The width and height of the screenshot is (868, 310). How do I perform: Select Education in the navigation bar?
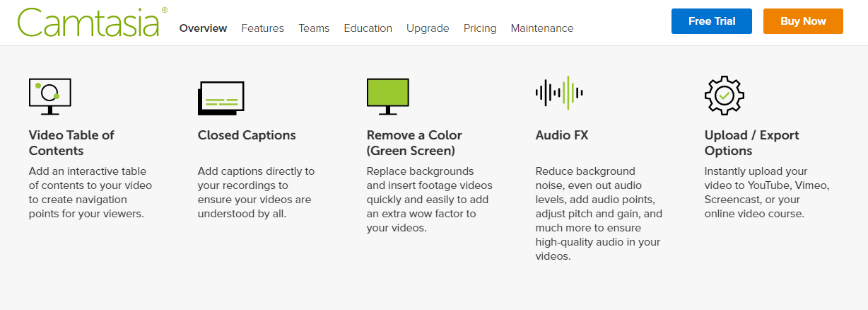coord(368,28)
